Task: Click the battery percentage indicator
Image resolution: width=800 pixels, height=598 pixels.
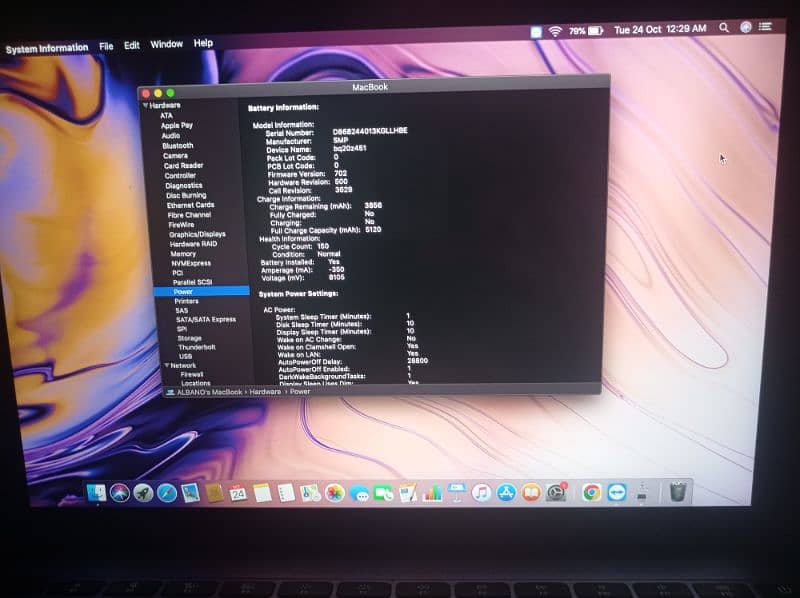Action: 577,31
